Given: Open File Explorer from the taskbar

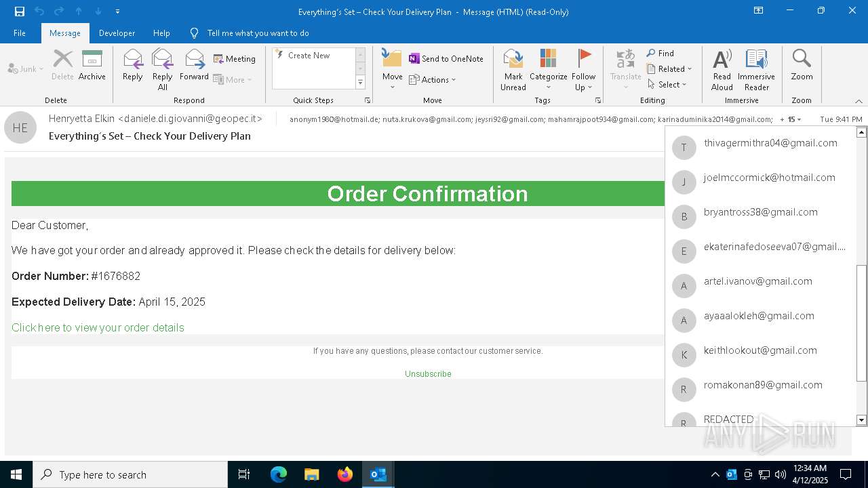Looking at the screenshot, I should [x=311, y=474].
